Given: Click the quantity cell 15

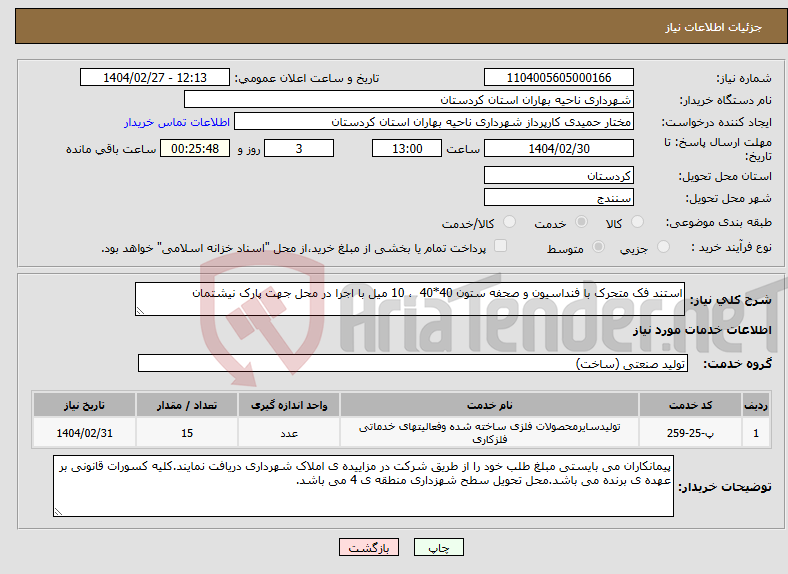Looking at the screenshot, I should [x=187, y=432].
